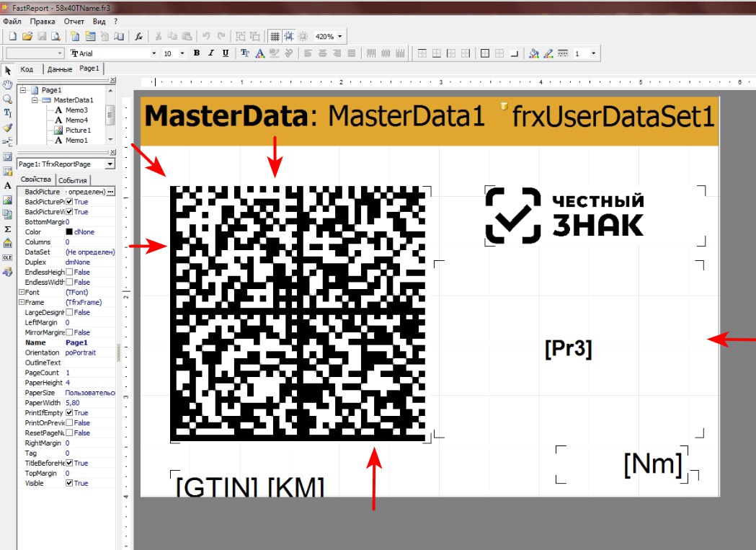The height and width of the screenshot is (550, 756).
Task: Insert a Picture object from the left toolbar
Action: click(7, 200)
